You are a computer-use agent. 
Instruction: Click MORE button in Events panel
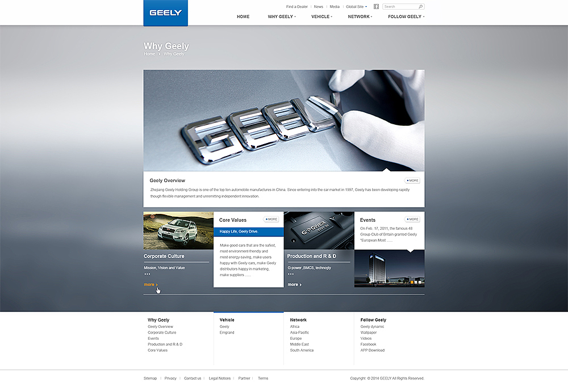click(412, 220)
